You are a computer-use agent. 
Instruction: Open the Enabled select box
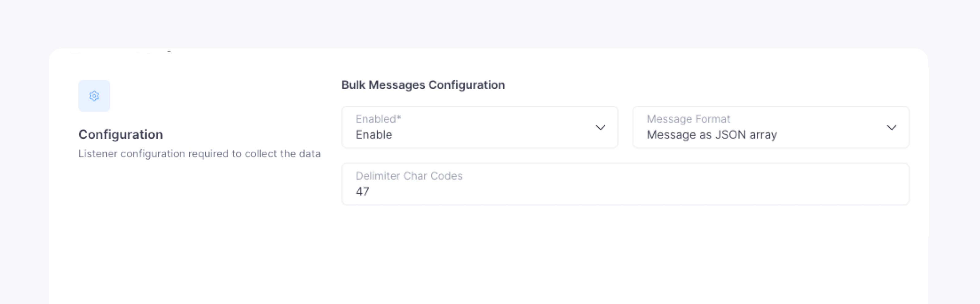[x=480, y=127]
